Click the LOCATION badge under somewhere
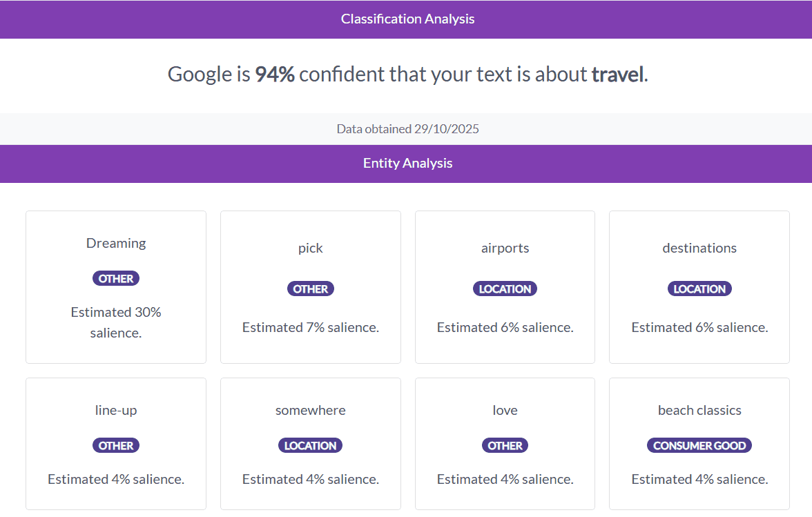The width and height of the screenshot is (812, 517). click(x=311, y=446)
